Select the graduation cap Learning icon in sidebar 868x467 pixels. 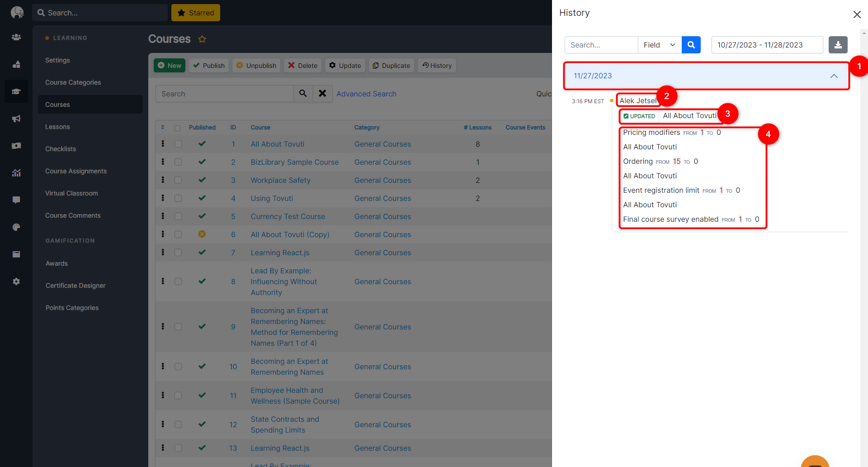(x=16, y=91)
